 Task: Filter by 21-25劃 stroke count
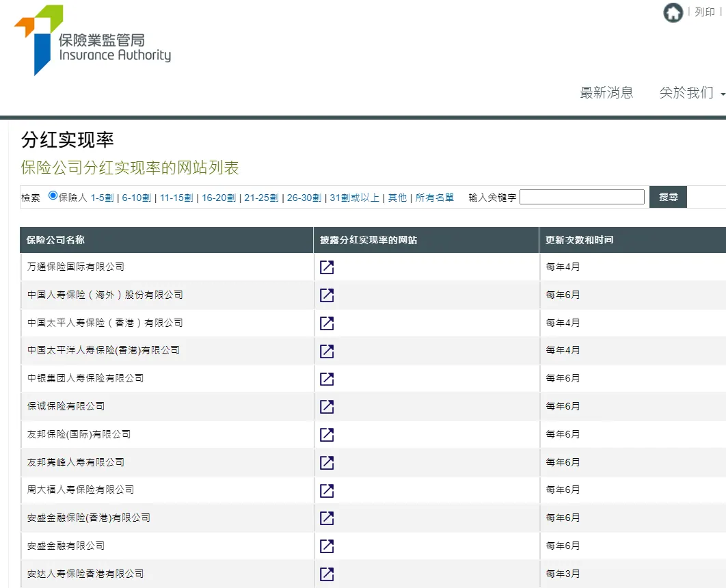[x=262, y=198]
